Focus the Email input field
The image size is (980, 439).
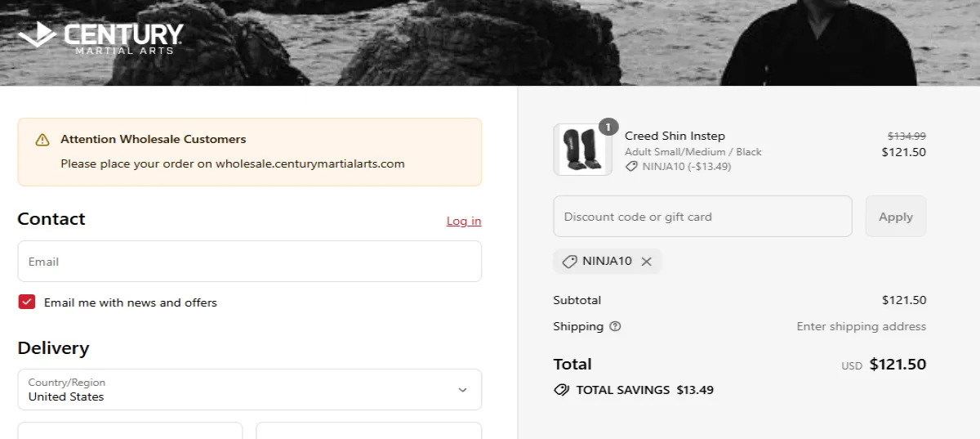pos(249,262)
